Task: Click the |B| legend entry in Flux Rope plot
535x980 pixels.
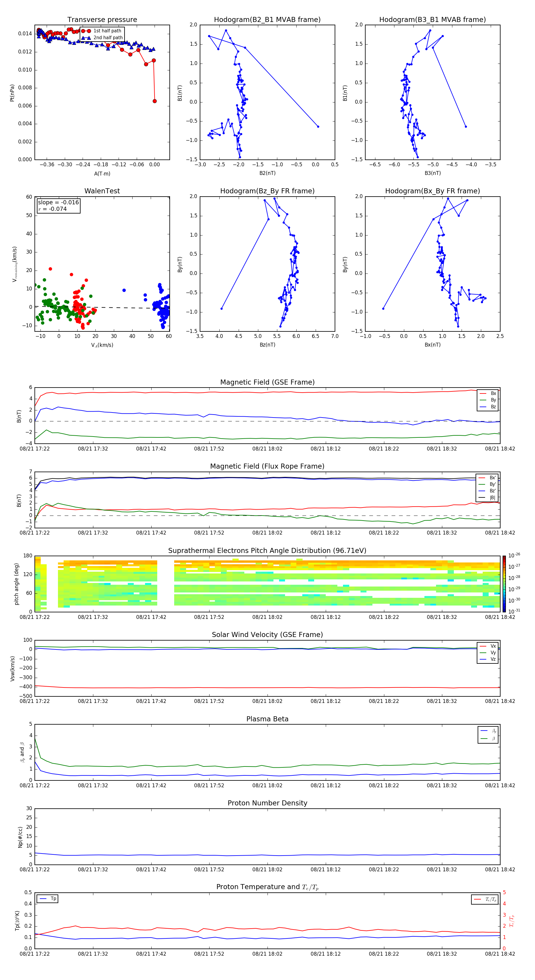Action: tap(487, 498)
